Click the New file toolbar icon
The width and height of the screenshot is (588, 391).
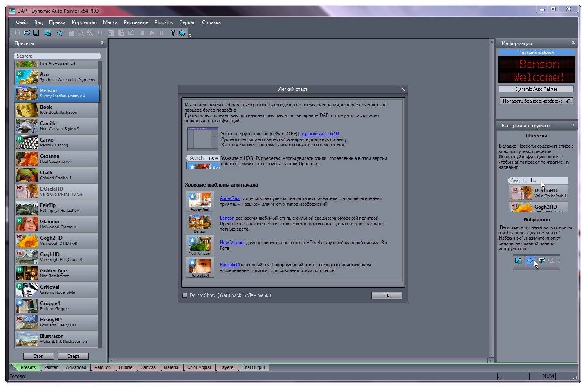17,33
